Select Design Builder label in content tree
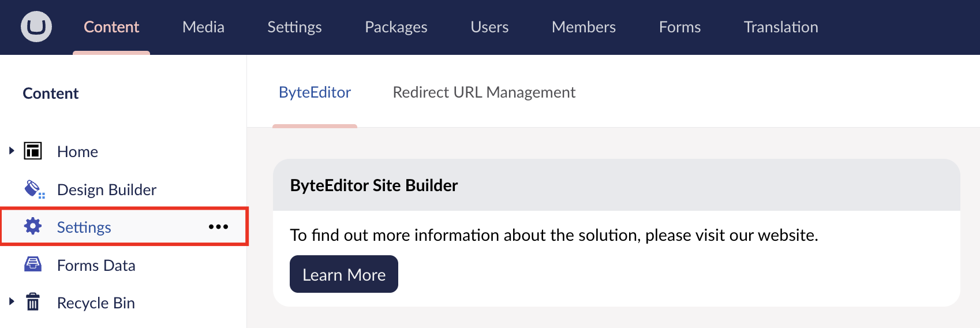The image size is (980, 328). pos(107,190)
